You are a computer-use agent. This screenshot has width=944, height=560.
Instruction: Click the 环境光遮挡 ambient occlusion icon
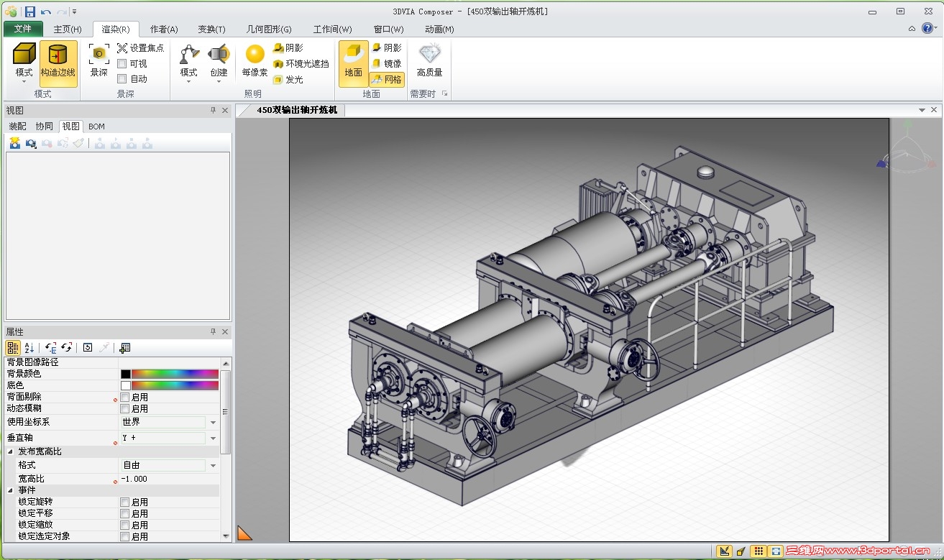279,64
